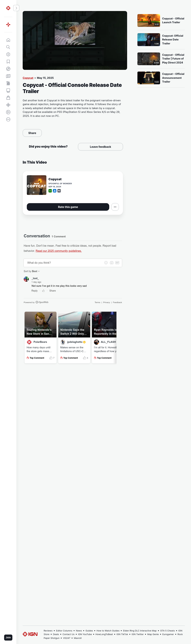
Task: Expand the sidebar with the arrow button
Action: (16, 8)
